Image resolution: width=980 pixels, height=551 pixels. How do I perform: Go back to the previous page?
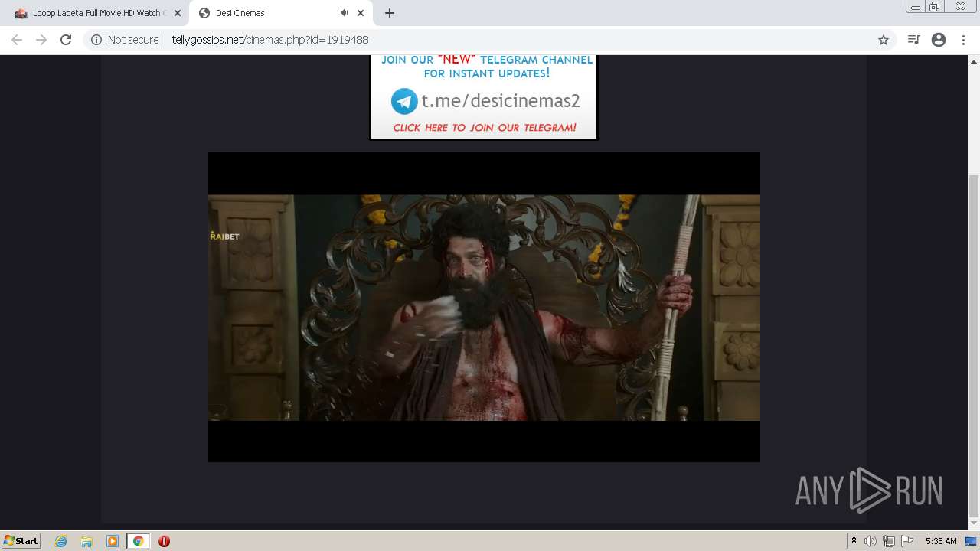click(x=17, y=40)
